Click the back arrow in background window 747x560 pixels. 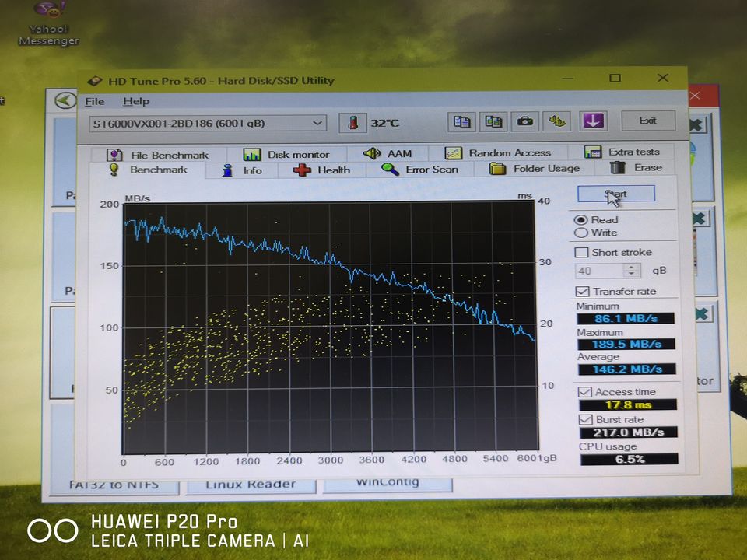pos(65,100)
